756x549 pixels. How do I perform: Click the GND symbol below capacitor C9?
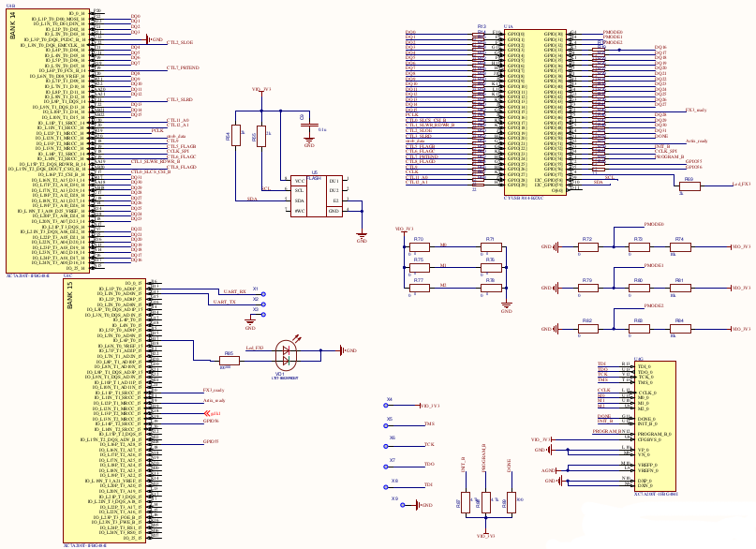(x=309, y=142)
